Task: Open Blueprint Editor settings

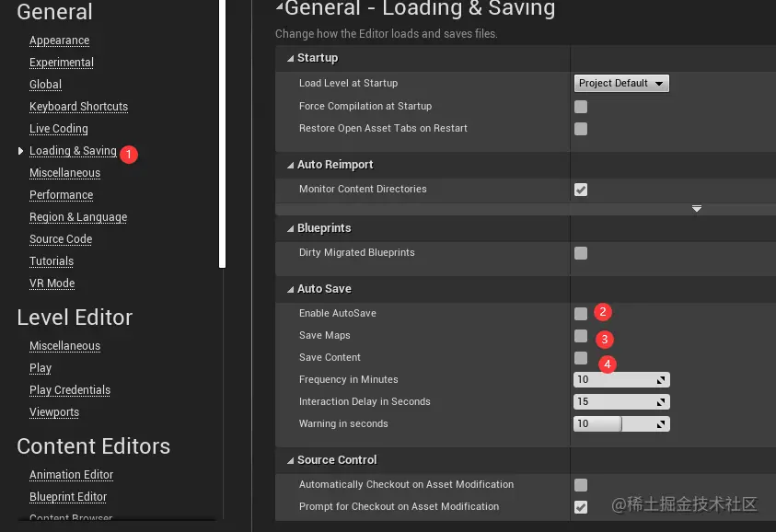Action: tap(68, 496)
